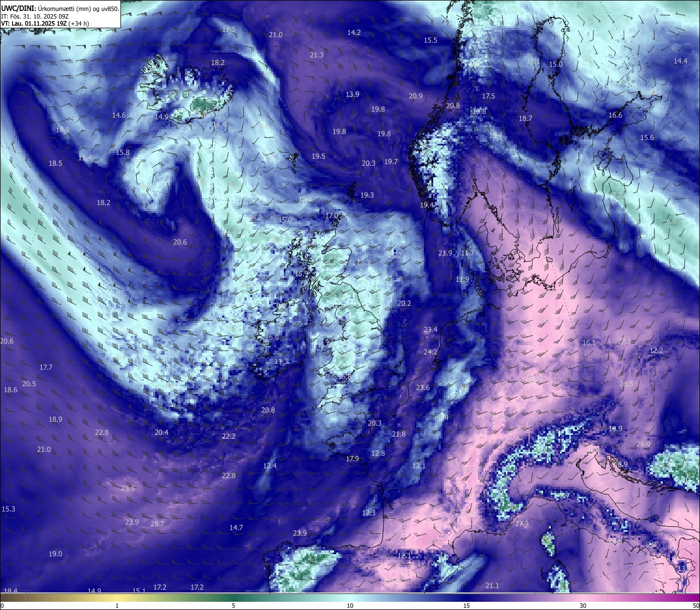
Task: Click the 21.9 value label
Action: [x=445, y=253]
